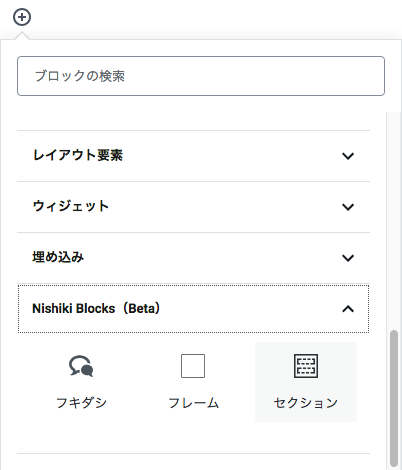Collapse Nishiki Blocks with the up chevron
The width and height of the screenshot is (402, 470).
point(348,309)
